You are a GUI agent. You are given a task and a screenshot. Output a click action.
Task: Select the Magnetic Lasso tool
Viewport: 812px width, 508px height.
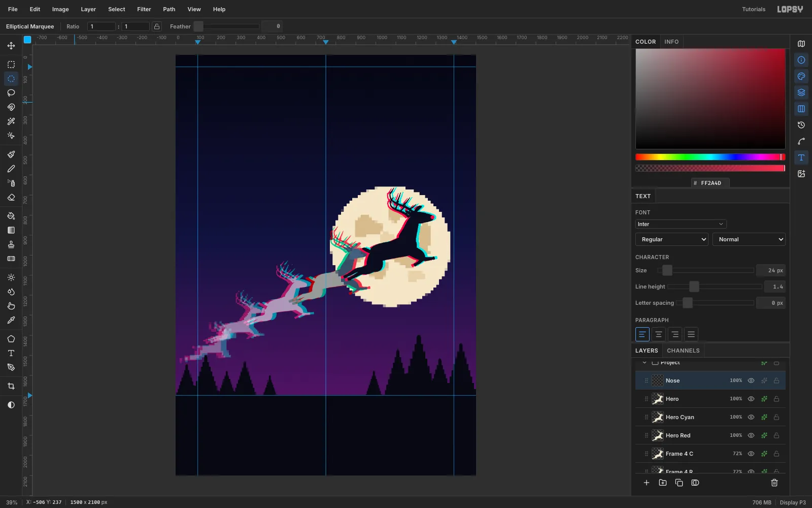click(x=11, y=107)
